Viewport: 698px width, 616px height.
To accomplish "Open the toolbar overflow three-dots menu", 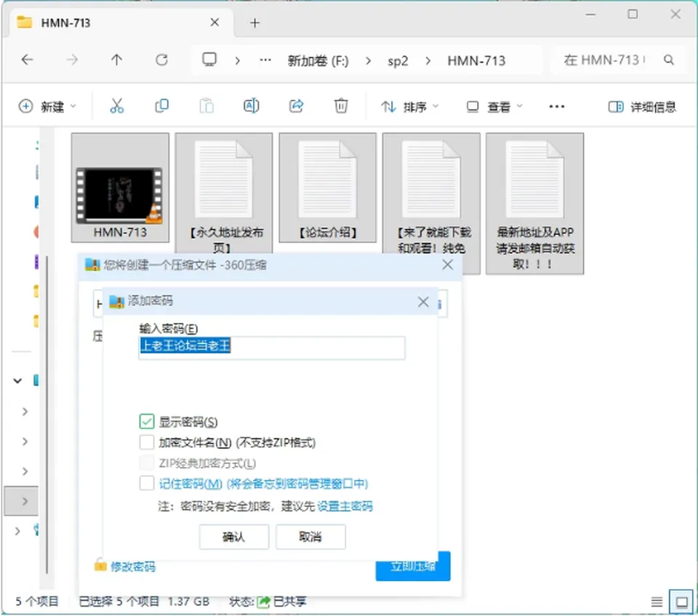I will 556,106.
